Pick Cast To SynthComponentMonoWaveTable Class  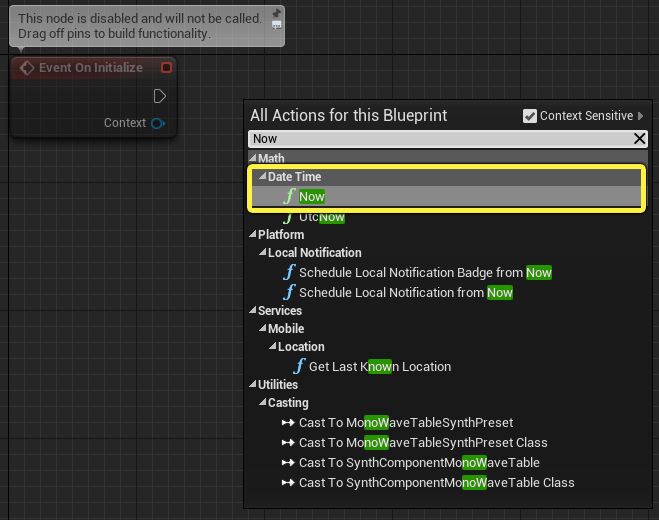click(x=436, y=482)
